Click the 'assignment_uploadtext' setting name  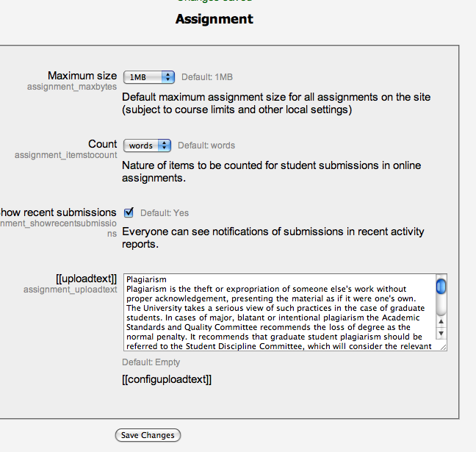pos(70,290)
